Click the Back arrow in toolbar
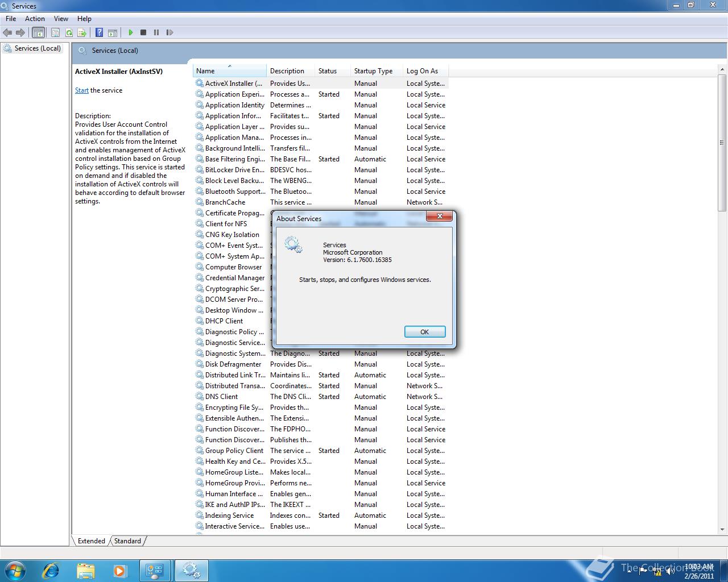This screenshot has width=728, height=582. coord(7,32)
